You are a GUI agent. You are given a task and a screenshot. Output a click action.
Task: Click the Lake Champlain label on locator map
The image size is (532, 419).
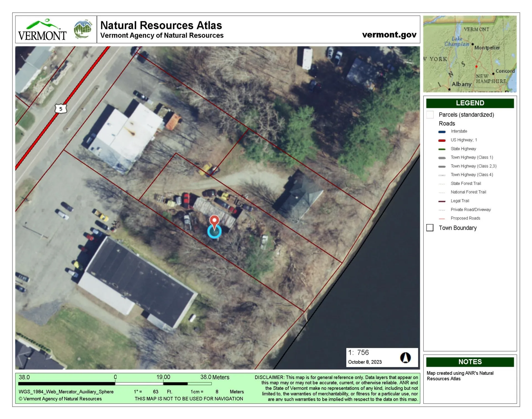point(456,42)
